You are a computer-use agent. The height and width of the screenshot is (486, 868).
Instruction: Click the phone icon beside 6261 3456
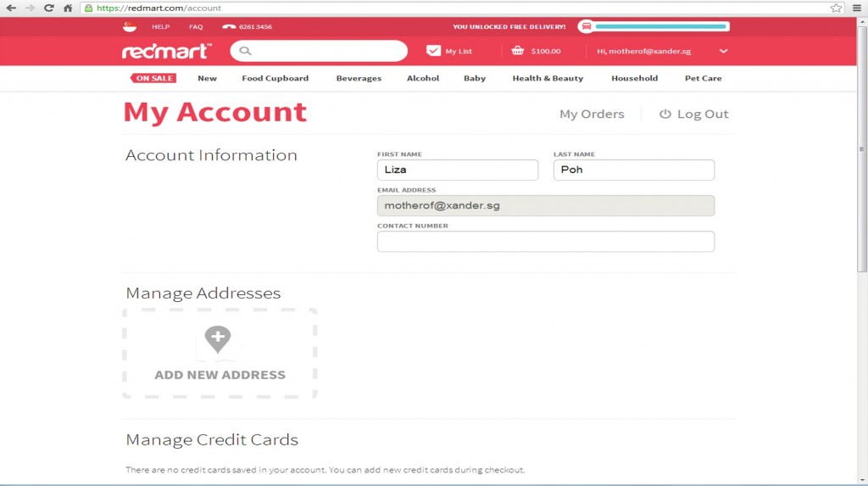point(229,26)
